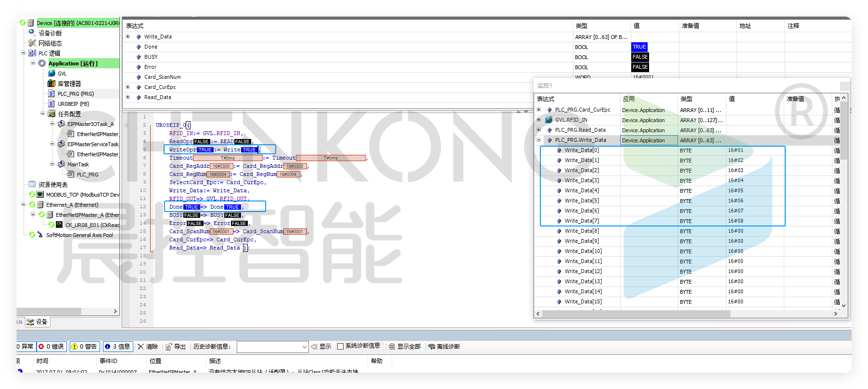Viewport: 868px width, 389px height.
Task: Collapse the PLC 逻辑 tree node
Action: point(23,53)
